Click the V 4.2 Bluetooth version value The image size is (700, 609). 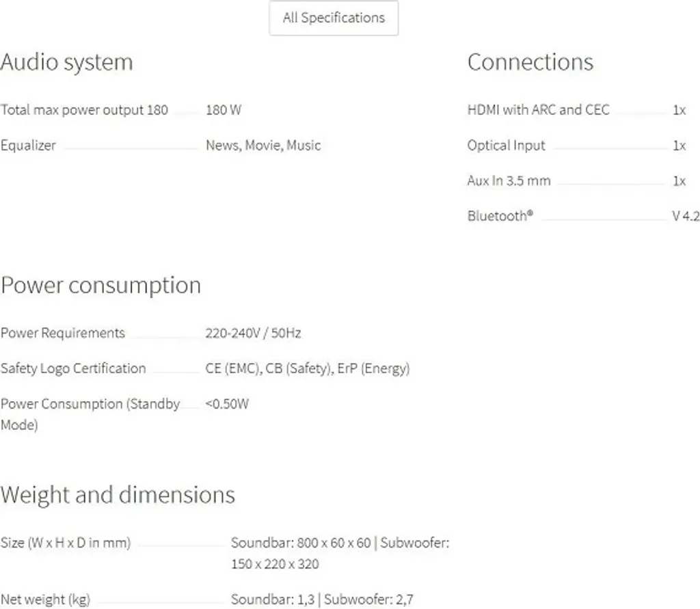click(686, 217)
